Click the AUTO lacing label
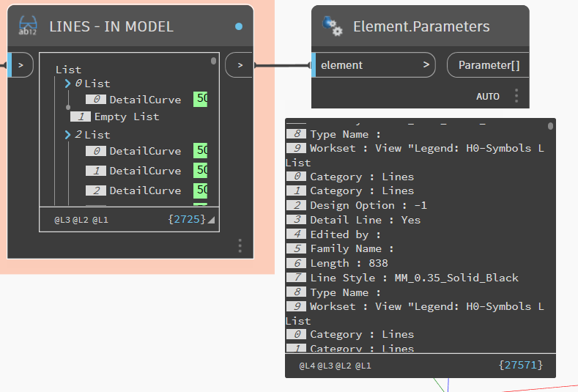Screen dimensions: 578x392 [488, 97]
